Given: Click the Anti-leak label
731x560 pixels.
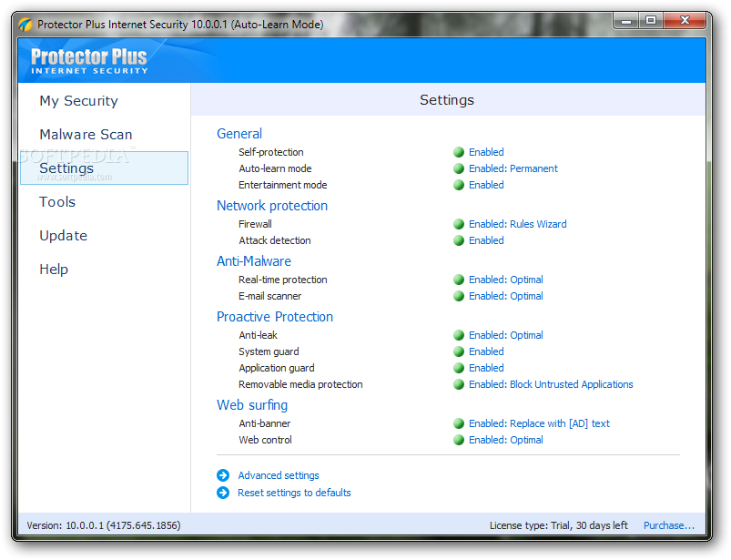Looking at the screenshot, I should [x=258, y=335].
